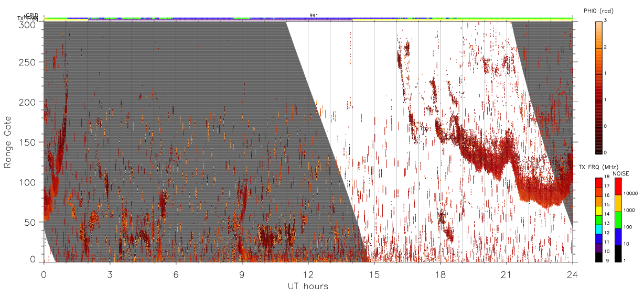Click the '200' range gate tick label
This screenshot has height=297, width=644.
coord(28,102)
